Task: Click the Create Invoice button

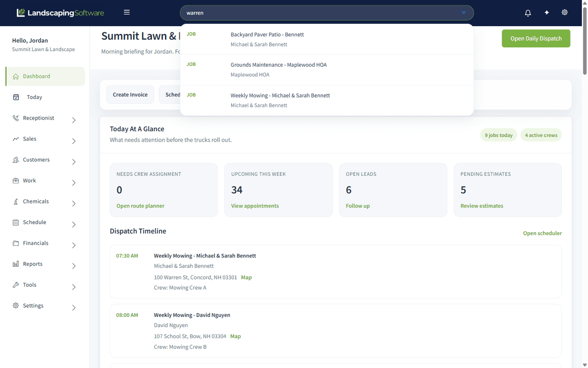Action: tap(130, 95)
